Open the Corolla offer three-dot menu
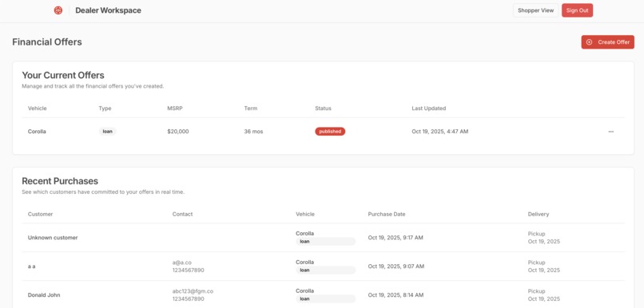Image resolution: width=644 pixels, height=308 pixels. pyautogui.click(x=610, y=132)
